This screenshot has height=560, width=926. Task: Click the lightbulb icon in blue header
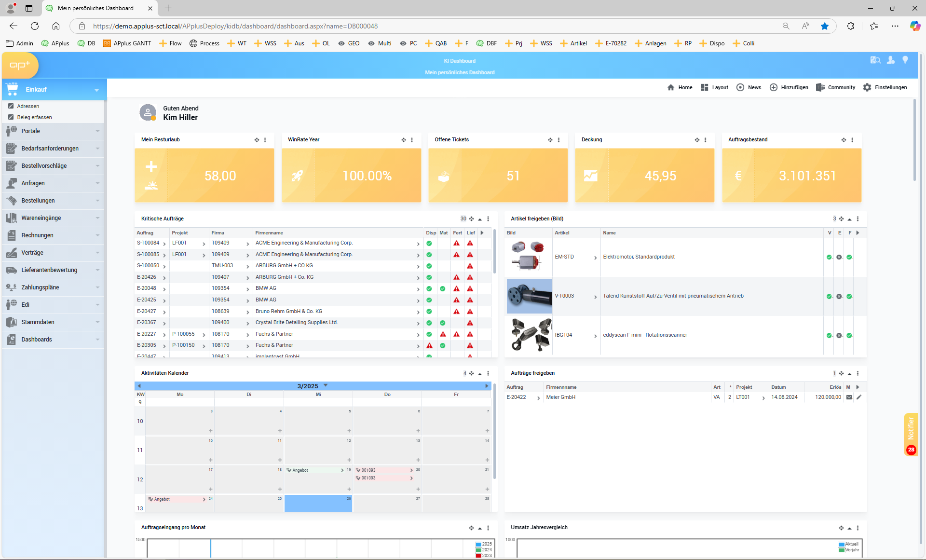pyautogui.click(x=905, y=60)
